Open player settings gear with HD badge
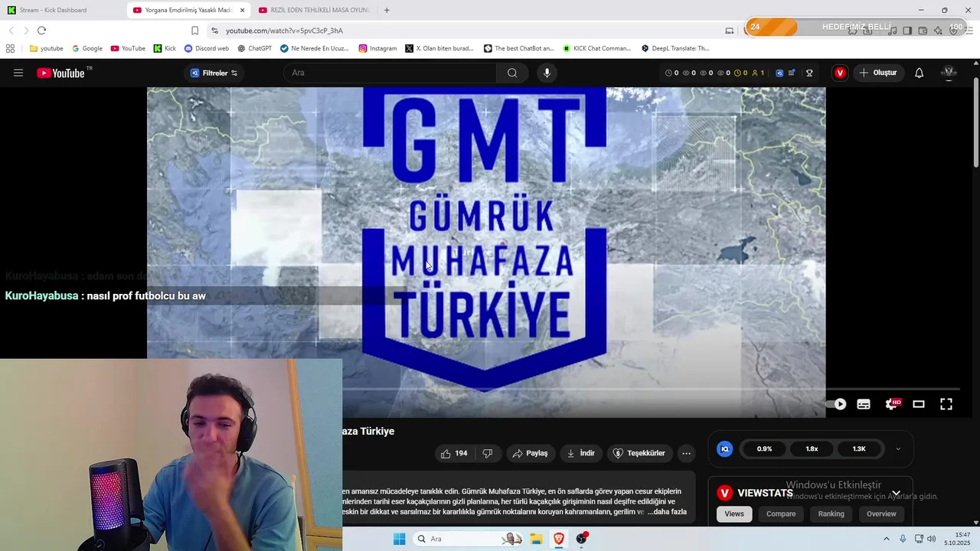 [x=892, y=404]
